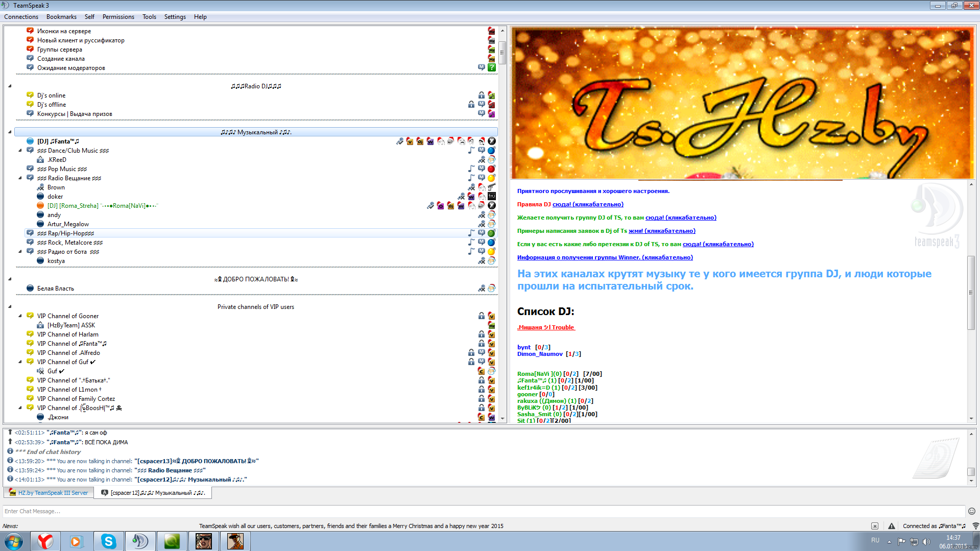Click the connection quality icon in status bar
Screen dimensions: 980x551
(x=975, y=526)
